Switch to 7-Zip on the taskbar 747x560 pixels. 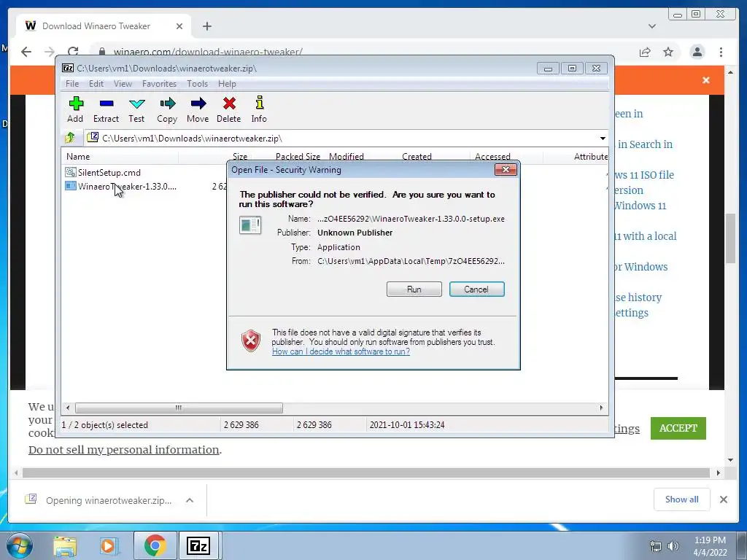point(199,545)
